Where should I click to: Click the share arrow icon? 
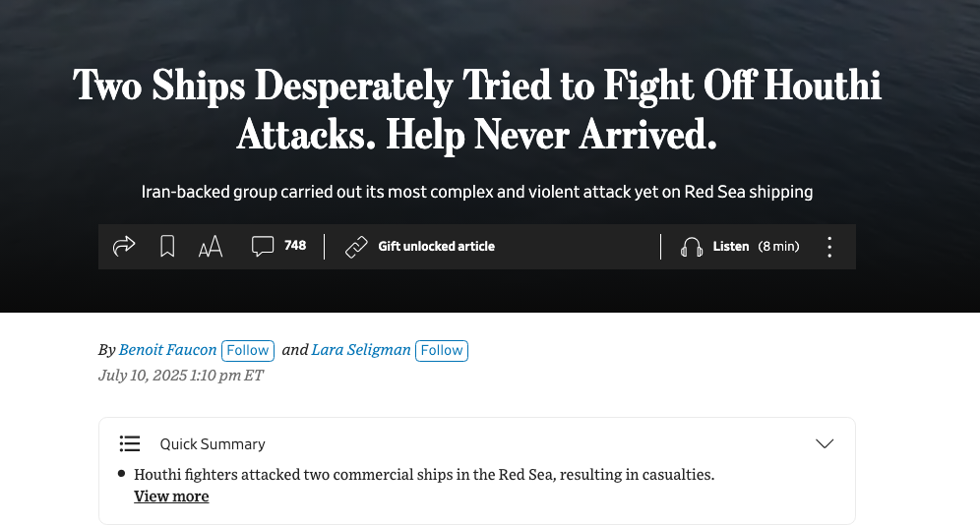point(124,246)
